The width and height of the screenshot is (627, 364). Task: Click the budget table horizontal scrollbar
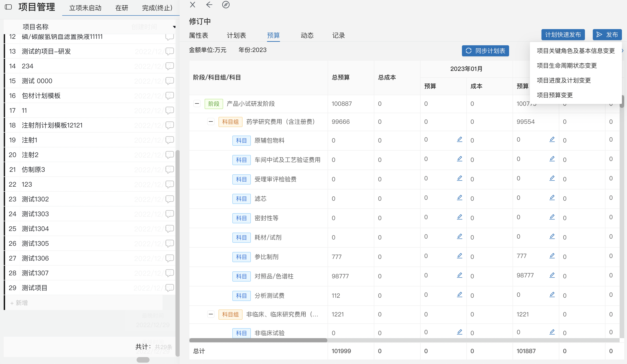point(258,340)
